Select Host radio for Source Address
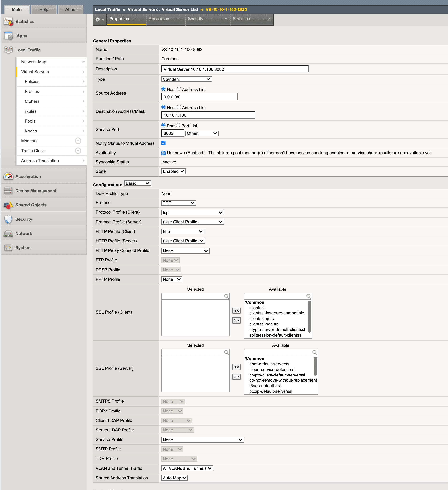The width and height of the screenshot is (448, 490). (164, 89)
